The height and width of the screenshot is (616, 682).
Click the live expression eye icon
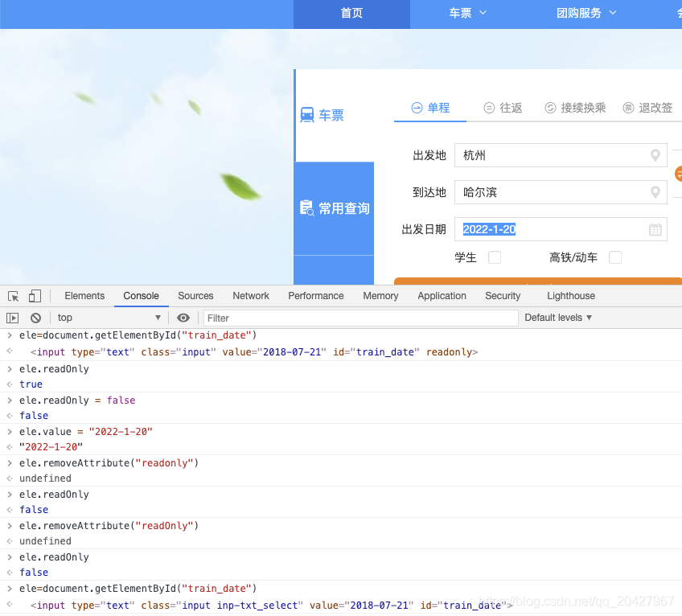coord(183,318)
